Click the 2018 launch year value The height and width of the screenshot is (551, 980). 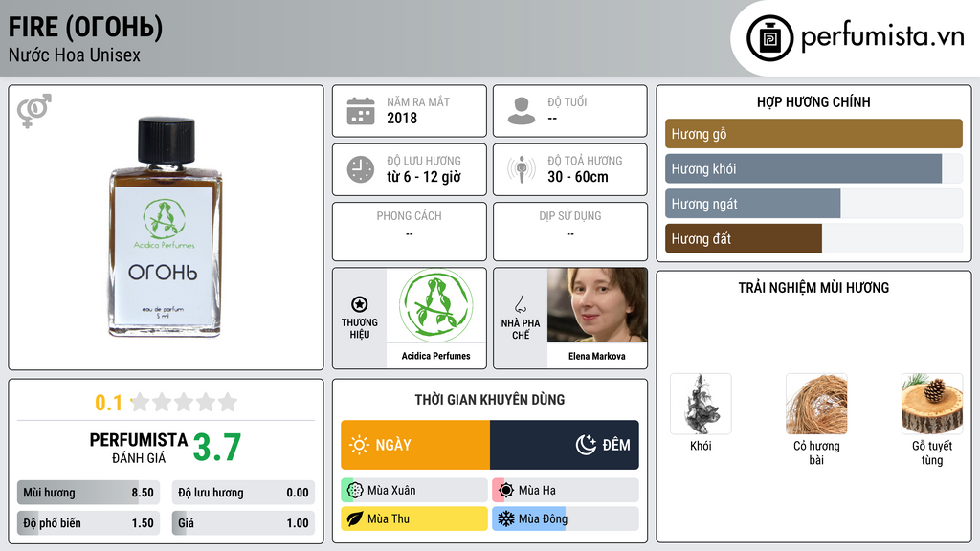tap(402, 118)
